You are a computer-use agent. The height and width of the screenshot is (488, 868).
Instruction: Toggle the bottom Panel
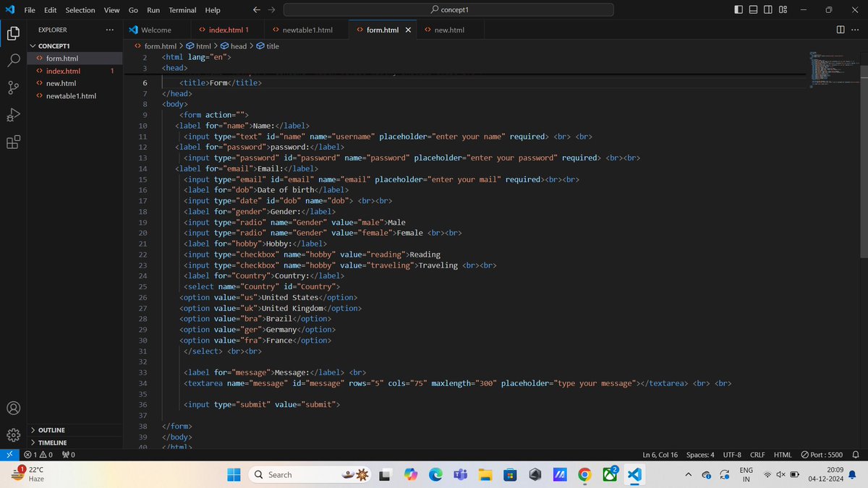pos(753,10)
